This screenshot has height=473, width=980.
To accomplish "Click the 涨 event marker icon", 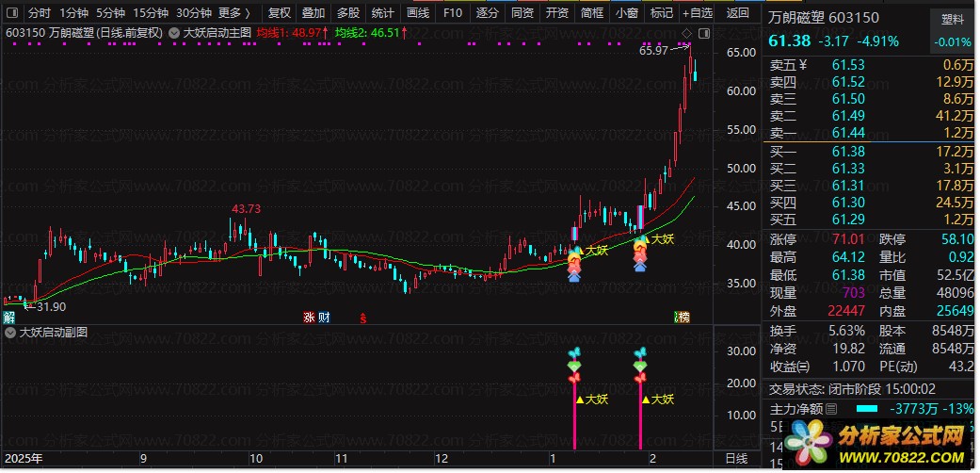I will pyautogui.click(x=309, y=318).
